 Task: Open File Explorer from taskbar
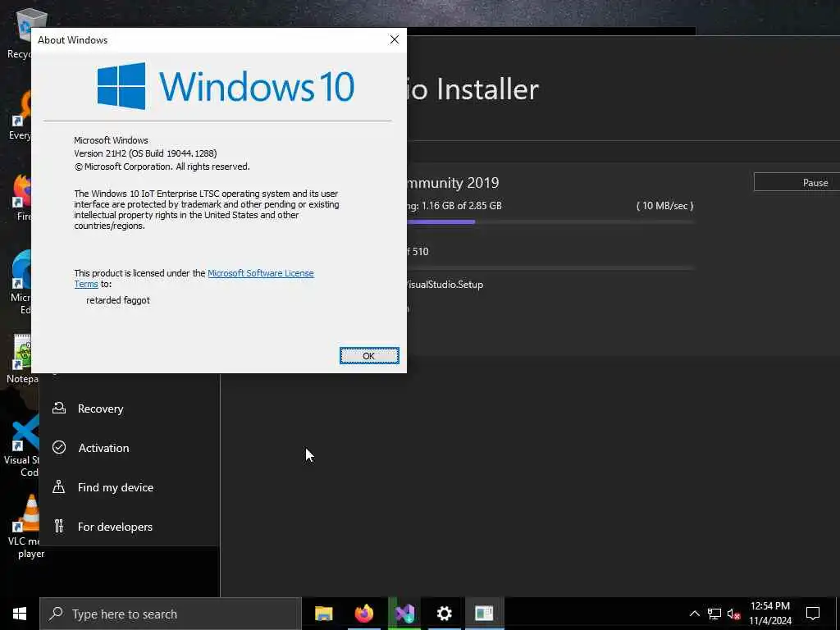(x=323, y=614)
